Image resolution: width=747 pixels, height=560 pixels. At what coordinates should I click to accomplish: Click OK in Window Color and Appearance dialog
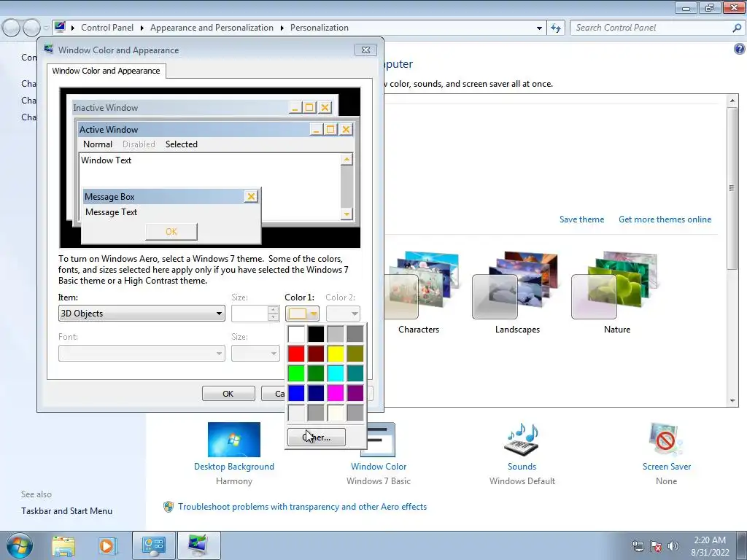tap(228, 394)
